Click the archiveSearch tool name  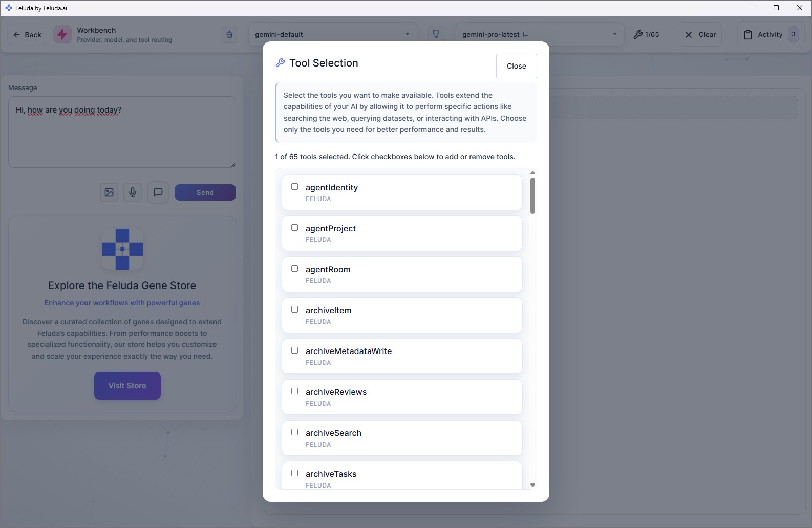click(x=333, y=433)
